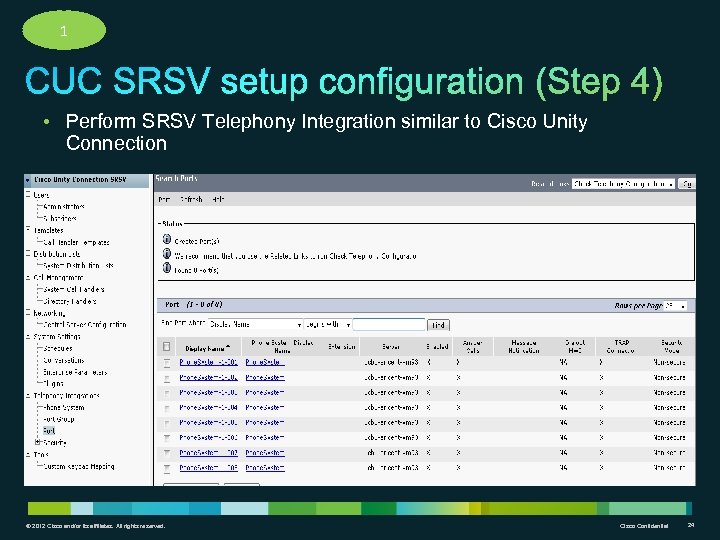Image resolution: width=720 pixels, height=540 pixels.
Task: Click the info icon beside Created Port(s)
Action: tap(167, 239)
